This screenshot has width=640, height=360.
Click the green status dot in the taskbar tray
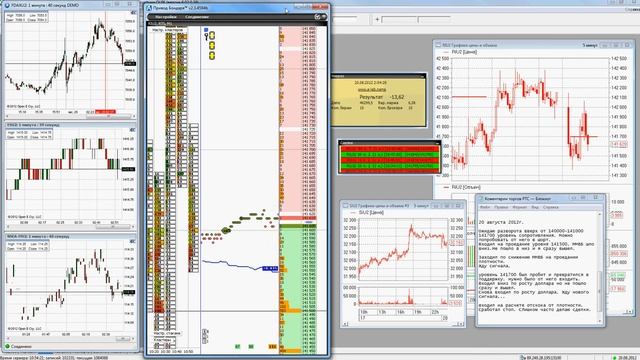tap(615, 358)
